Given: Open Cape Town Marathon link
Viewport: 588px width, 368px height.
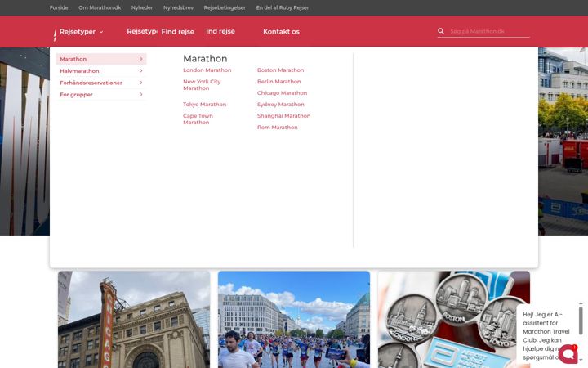Looking at the screenshot, I should (198, 119).
